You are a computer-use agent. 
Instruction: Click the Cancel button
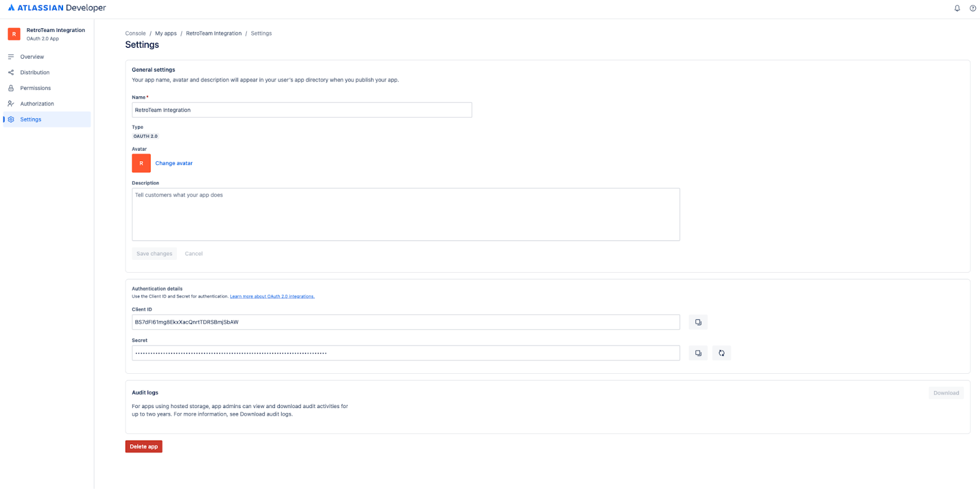point(194,254)
